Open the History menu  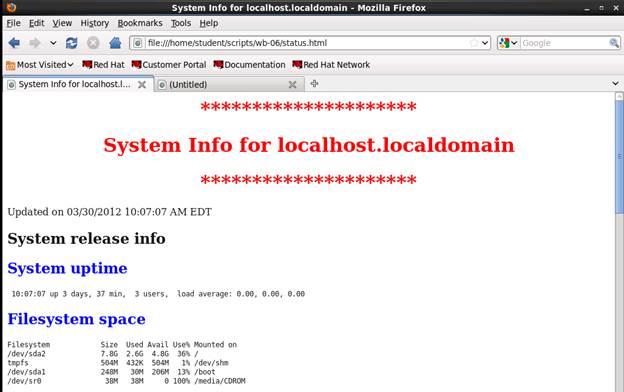click(95, 23)
